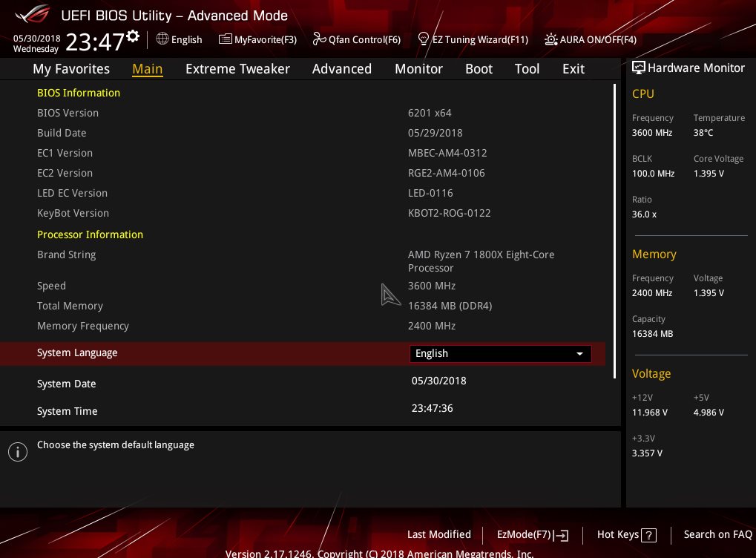
Task: Click +5V reading 4.986 V
Action: [709, 413]
